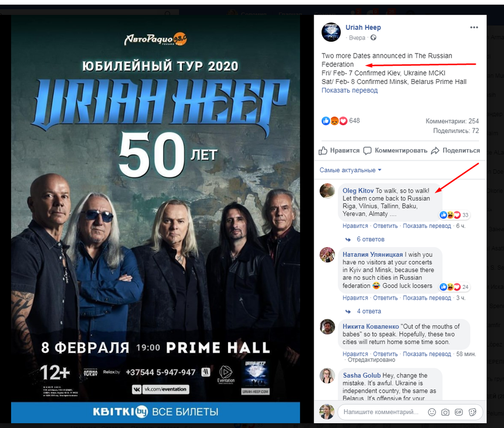
Task: Click Ответить under Никита Коваленко's comment
Action: (385, 354)
